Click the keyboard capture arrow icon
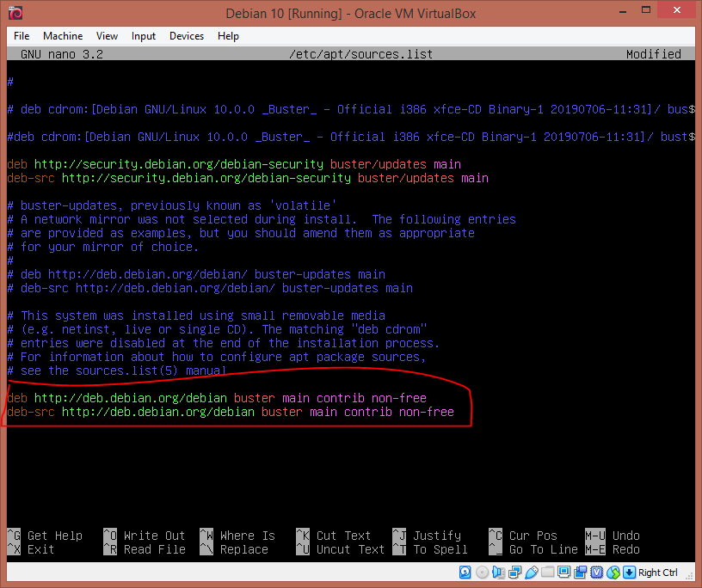This screenshot has height=588, width=702. coord(629,573)
